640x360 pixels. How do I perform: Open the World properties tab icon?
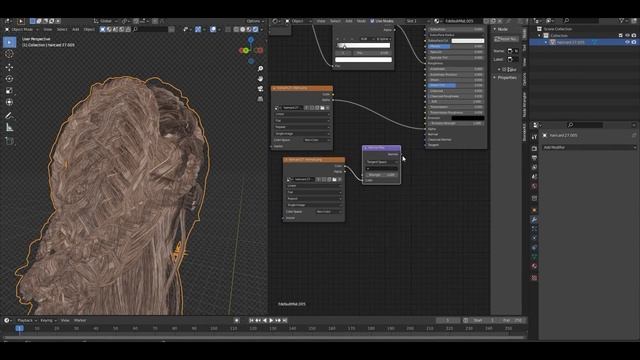click(534, 187)
